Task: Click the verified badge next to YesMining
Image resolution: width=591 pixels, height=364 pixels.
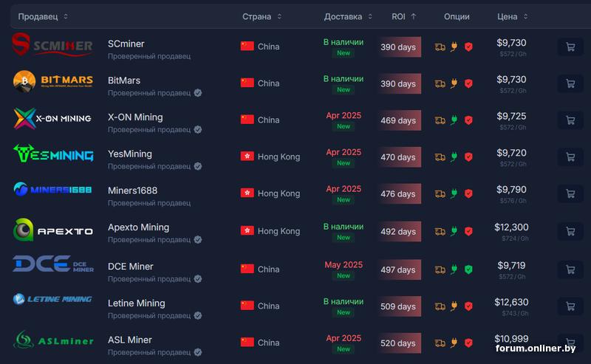Action: pyautogui.click(x=198, y=166)
